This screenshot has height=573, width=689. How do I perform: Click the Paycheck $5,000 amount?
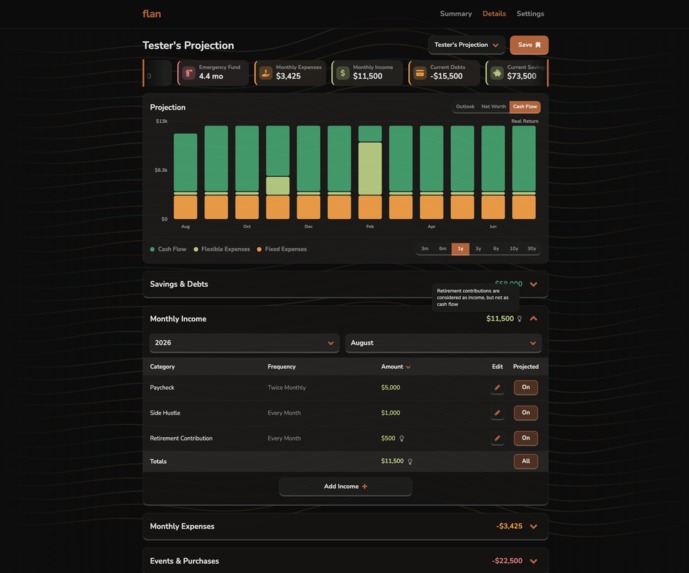click(x=391, y=388)
